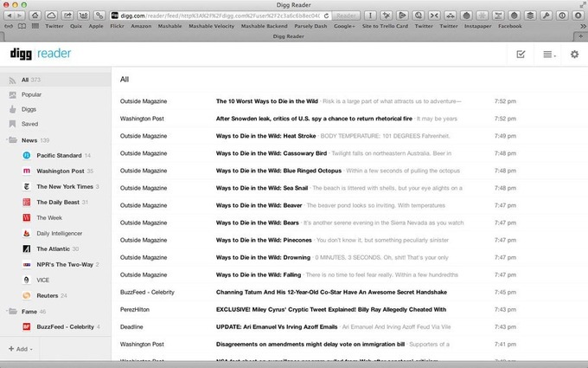The width and height of the screenshot is (588, 368).
Task: Click the Safari Home button
Action: tap(35, 16)
